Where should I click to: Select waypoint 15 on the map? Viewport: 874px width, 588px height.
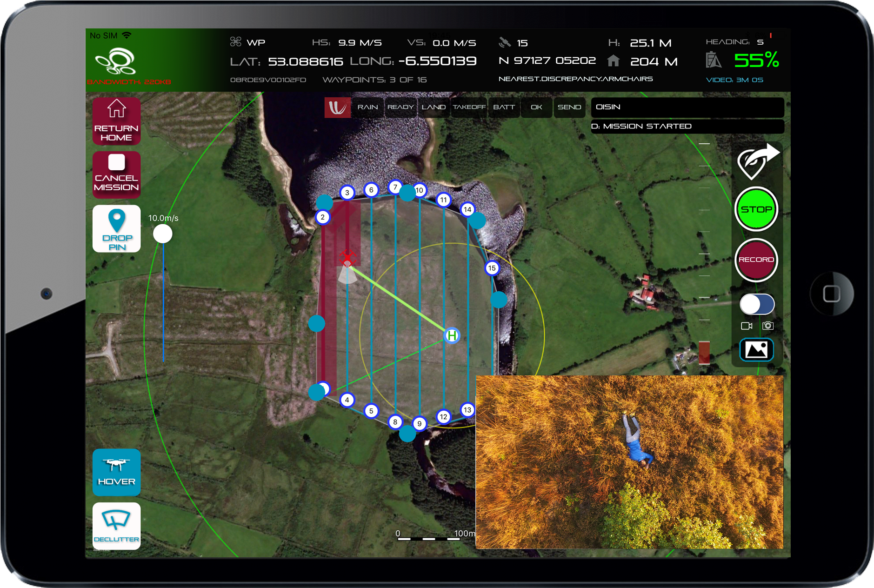[x=492, y=268]
